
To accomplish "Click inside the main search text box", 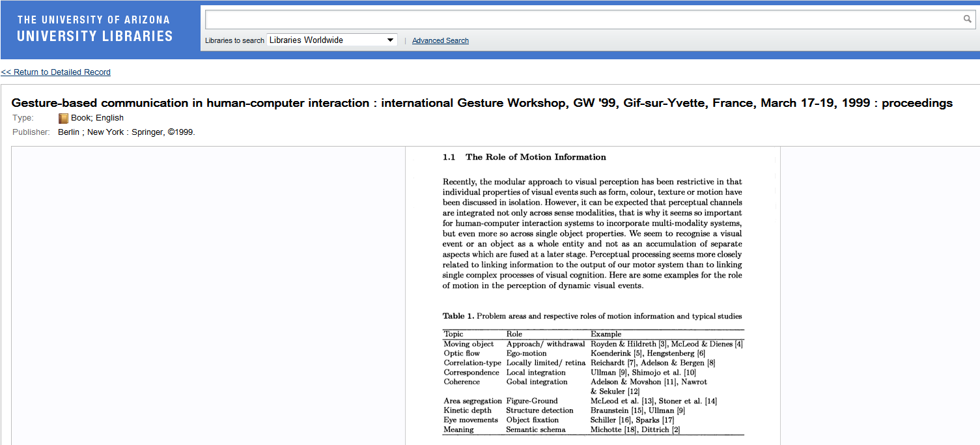I will 583,20.
